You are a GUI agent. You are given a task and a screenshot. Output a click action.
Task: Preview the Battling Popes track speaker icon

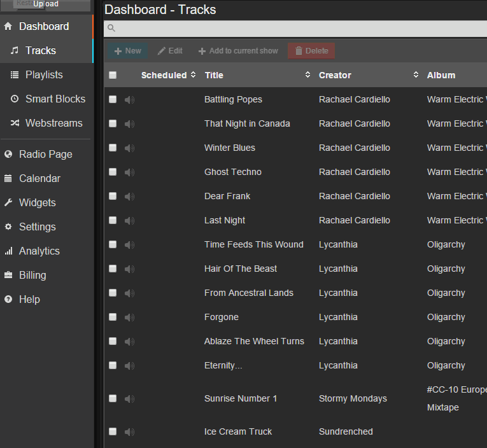tap(129, 100)
